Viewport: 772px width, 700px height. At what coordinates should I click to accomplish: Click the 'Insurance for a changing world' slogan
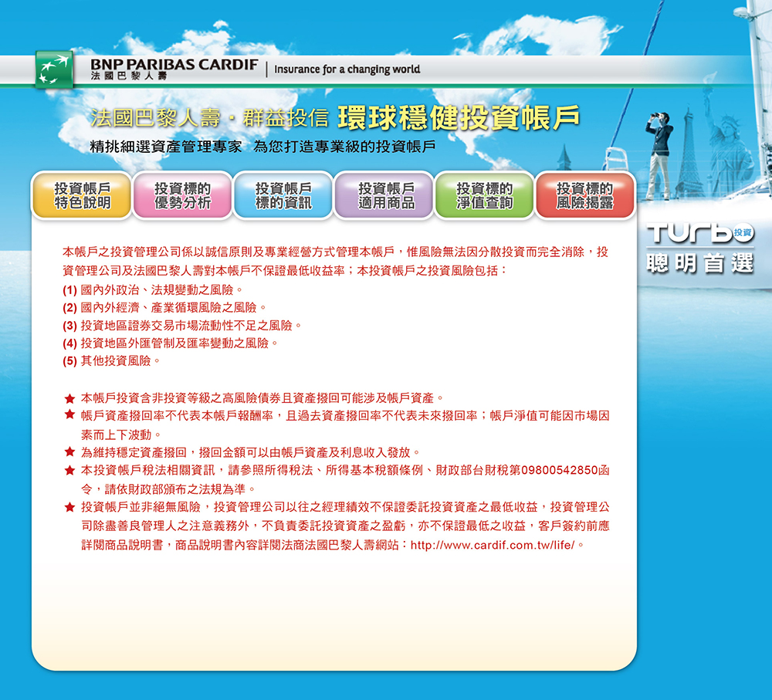tap(347, 69)
